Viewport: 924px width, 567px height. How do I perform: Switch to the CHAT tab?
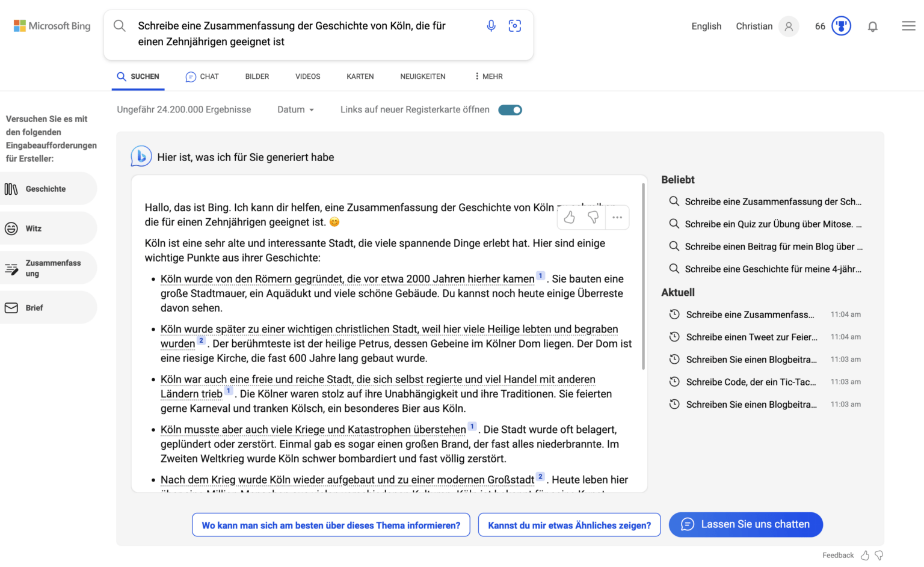(202, 76)
